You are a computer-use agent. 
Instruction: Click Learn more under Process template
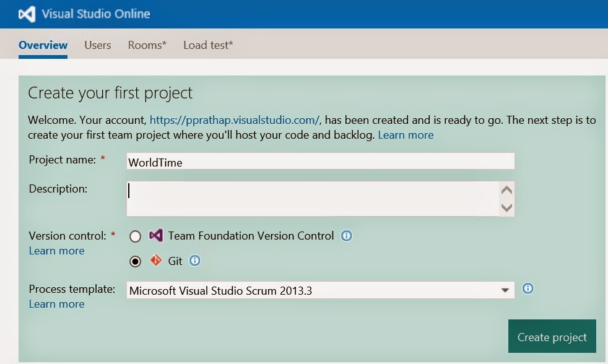56,304
